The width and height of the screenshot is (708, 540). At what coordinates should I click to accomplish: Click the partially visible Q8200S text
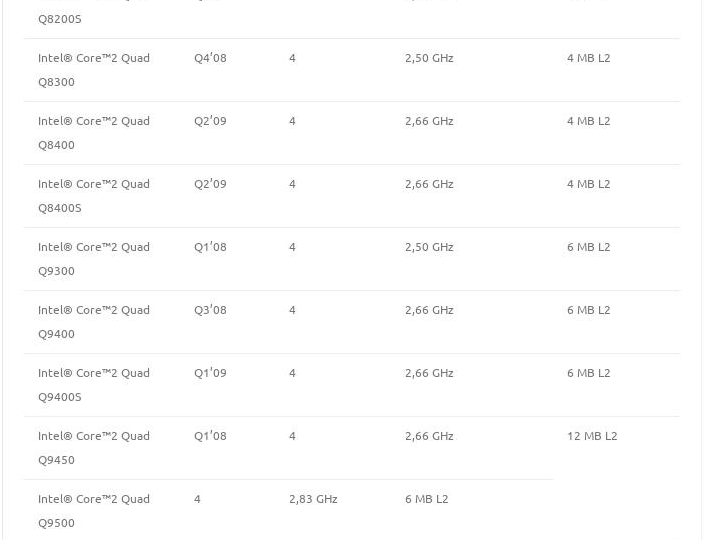click(x=60, y=19)
